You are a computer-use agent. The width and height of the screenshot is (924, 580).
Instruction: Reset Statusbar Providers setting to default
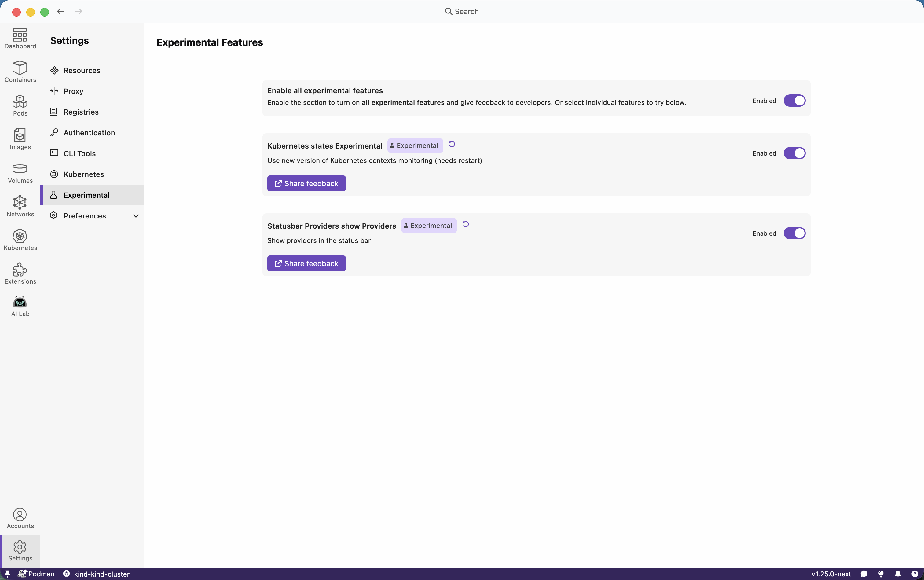[x=466, y=224]
